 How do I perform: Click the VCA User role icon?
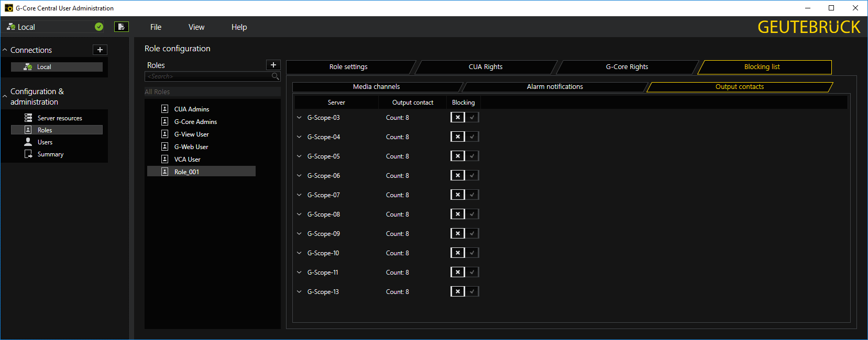pyautogui.click(x=164, y=159)
